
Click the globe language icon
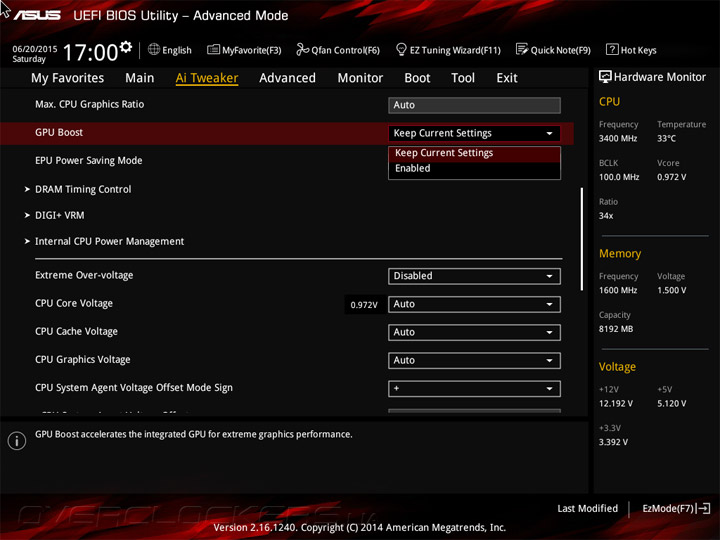tap(154, 49)
